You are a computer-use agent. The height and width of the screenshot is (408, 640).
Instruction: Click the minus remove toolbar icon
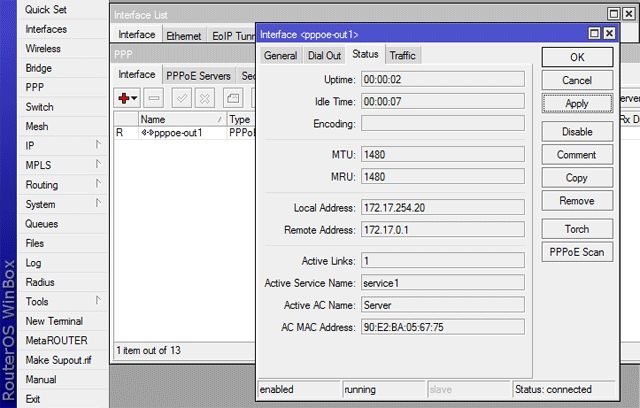(x=154, y=98)
